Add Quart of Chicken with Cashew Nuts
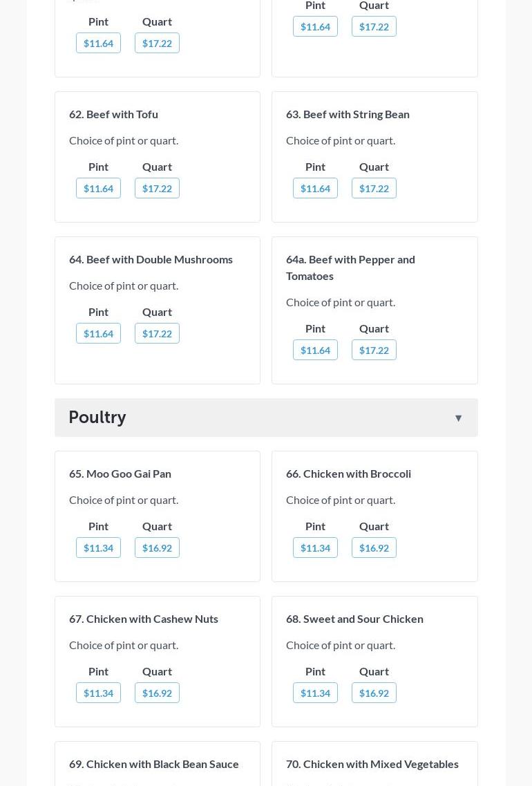The image size is (532, 786). [x=157, y=693]
